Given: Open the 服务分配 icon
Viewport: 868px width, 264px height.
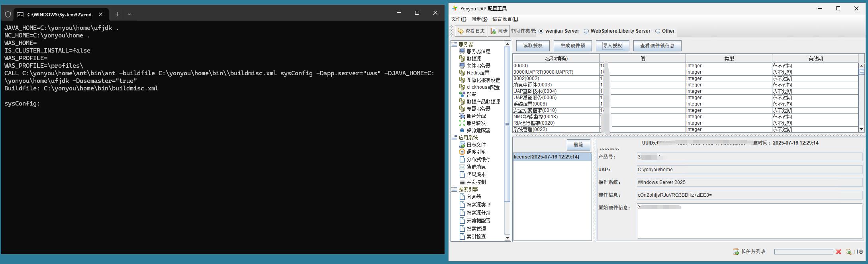Looking at the screenshot, I should 462,116.
